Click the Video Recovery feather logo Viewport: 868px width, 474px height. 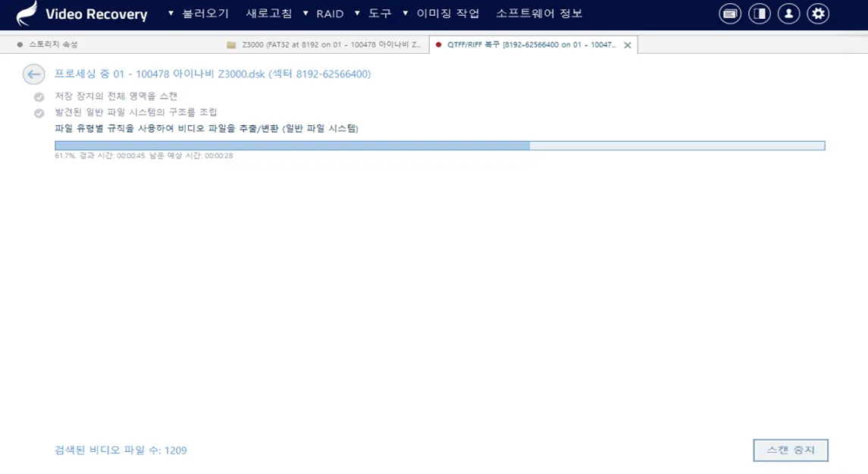(x=27, y=14)
